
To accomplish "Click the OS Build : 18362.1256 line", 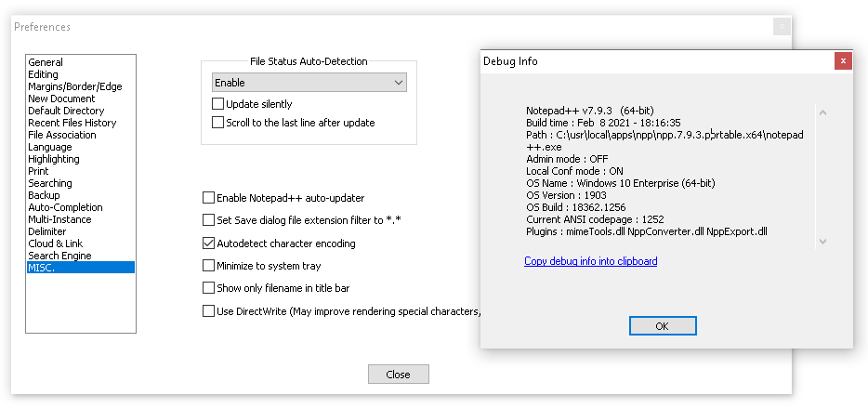I will pos(575,207).
